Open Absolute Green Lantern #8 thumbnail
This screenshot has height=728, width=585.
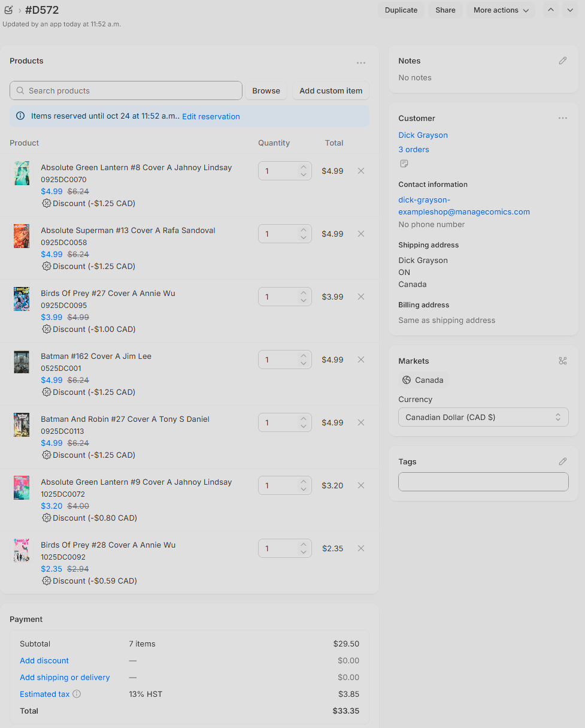(22, 173)
